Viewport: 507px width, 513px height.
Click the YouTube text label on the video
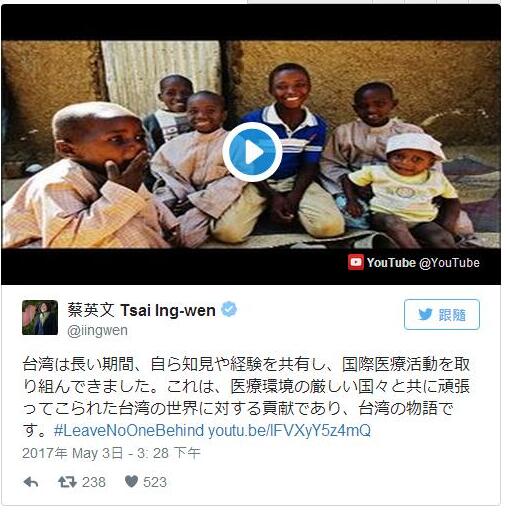click(391, 263)
